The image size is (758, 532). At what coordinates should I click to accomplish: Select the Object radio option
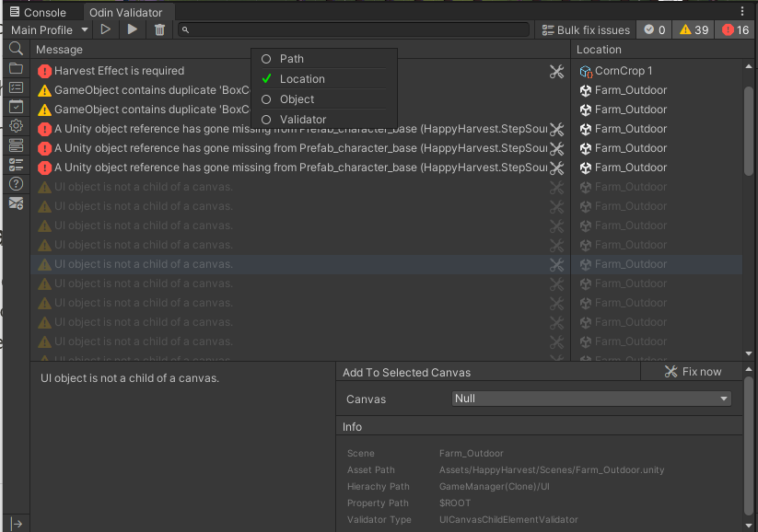pos(297,99)
